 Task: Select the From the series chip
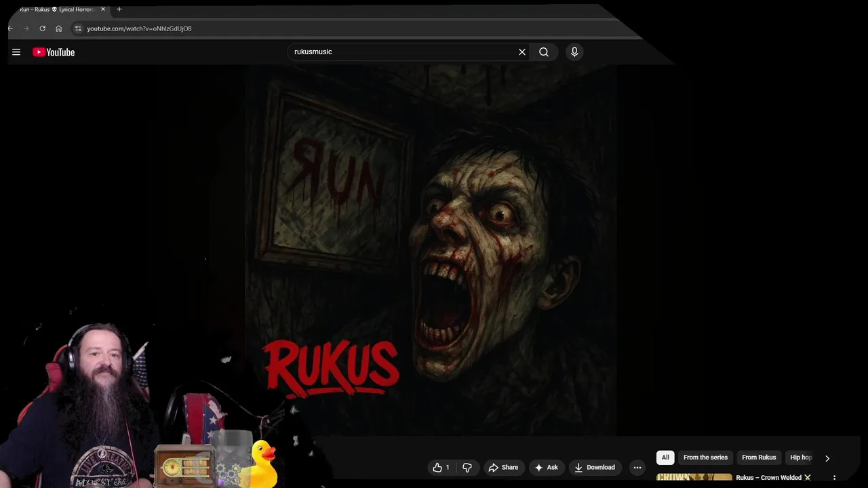pyautogui.click(x=705, y=457)
